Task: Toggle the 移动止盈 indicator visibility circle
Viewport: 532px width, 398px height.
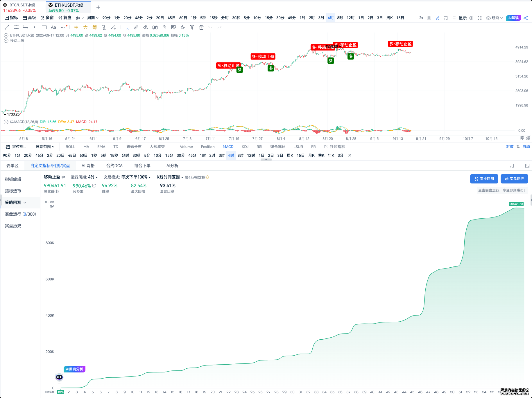Action: point(6,41)
